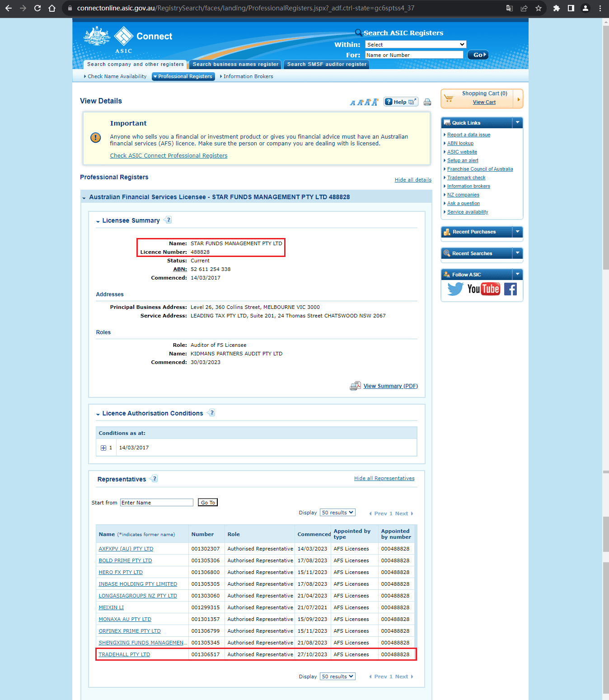The image size is (609, 700).
Task: Expand the Recent Purchases panel
Action: point(518,232)
